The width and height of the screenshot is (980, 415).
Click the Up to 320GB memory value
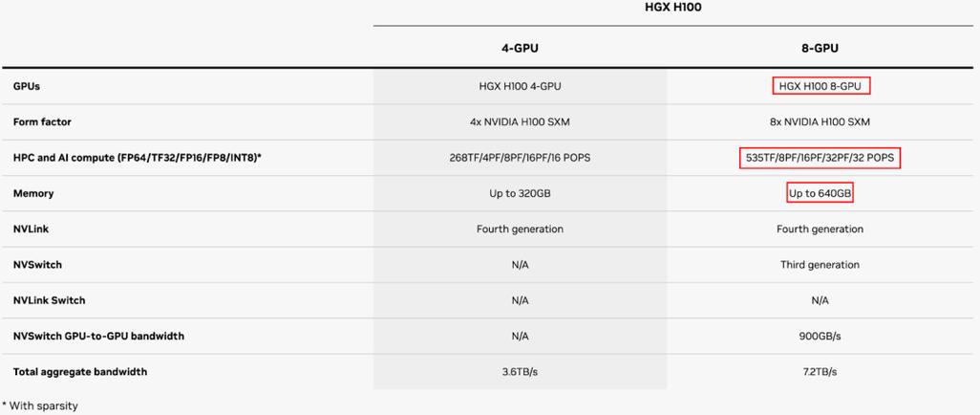(x=520, y=193)
